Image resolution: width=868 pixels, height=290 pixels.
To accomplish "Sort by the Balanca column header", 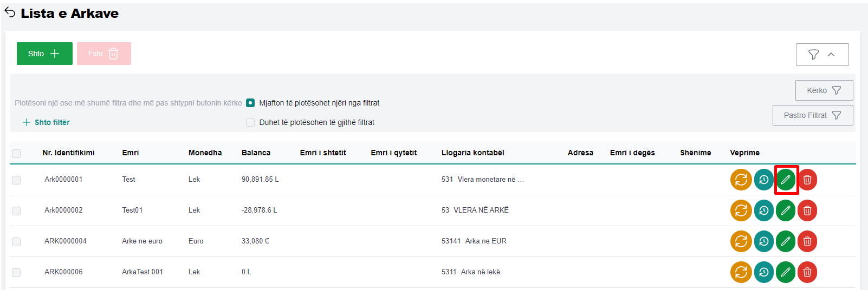I will pos(256,153).
